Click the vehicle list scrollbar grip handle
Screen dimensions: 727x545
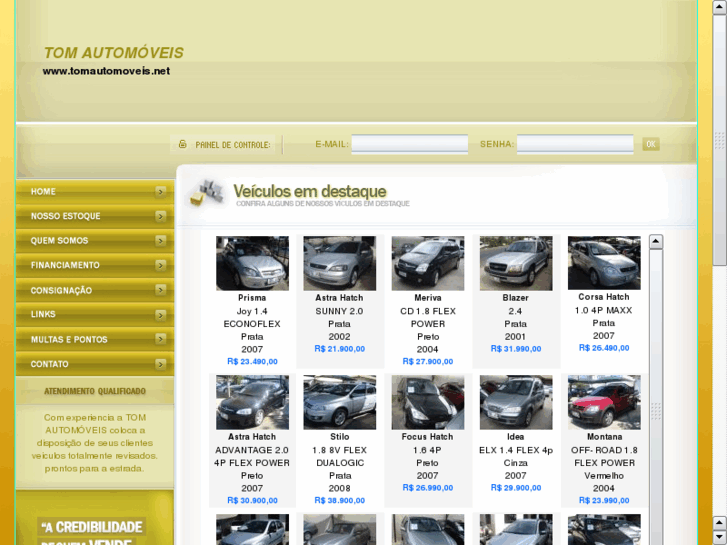point(656,411)
